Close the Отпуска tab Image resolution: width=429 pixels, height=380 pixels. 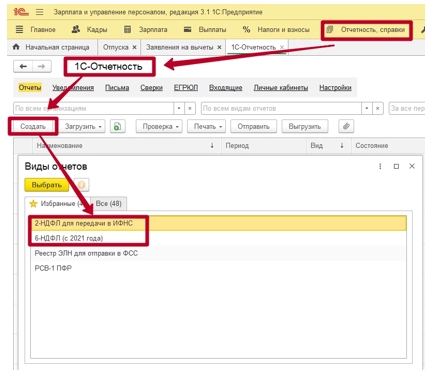click(134, 47)
